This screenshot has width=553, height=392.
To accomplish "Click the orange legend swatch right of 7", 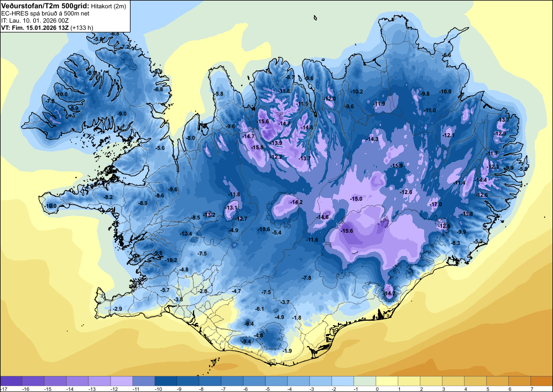I will (x=542, y=381).
